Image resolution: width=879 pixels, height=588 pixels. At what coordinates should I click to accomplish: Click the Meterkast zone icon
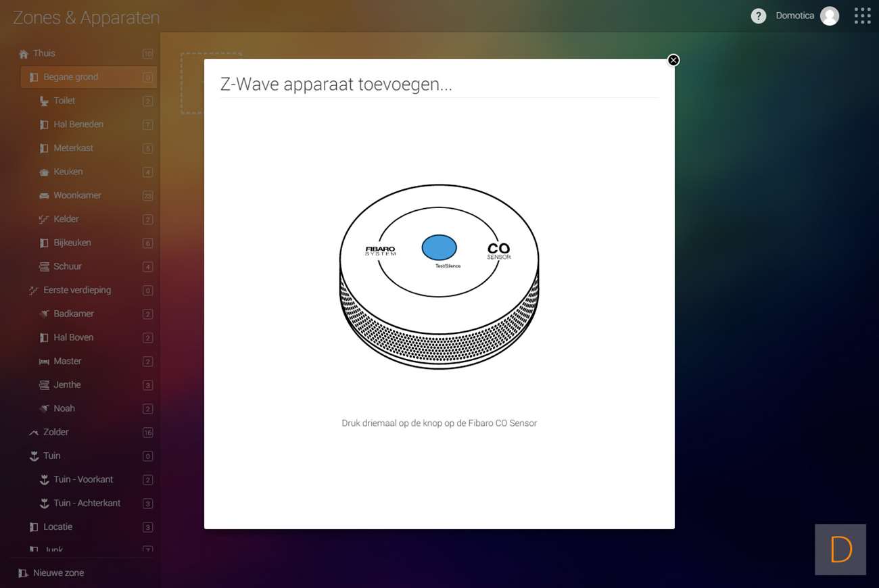(44, 149)
